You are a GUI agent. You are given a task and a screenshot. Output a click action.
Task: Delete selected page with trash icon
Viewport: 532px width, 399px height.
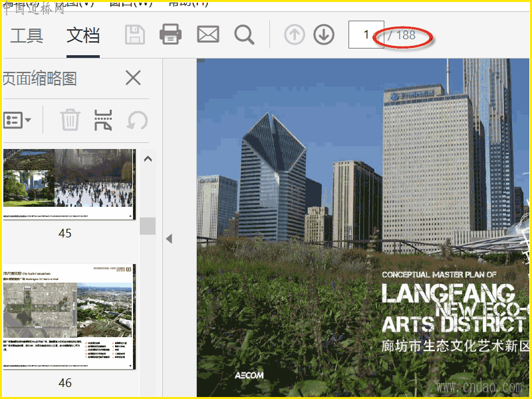70,120
